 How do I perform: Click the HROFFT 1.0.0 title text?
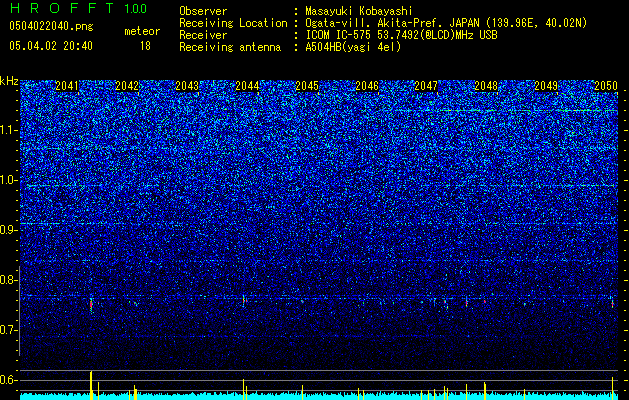(x=79, y=8)
